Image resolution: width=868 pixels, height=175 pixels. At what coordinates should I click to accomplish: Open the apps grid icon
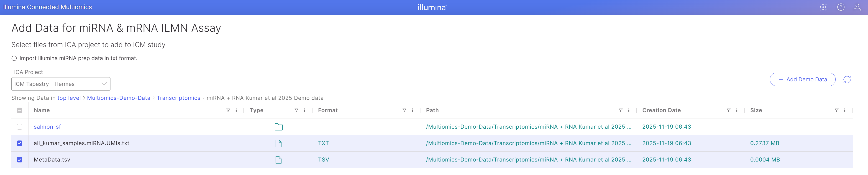pos(823,7)
